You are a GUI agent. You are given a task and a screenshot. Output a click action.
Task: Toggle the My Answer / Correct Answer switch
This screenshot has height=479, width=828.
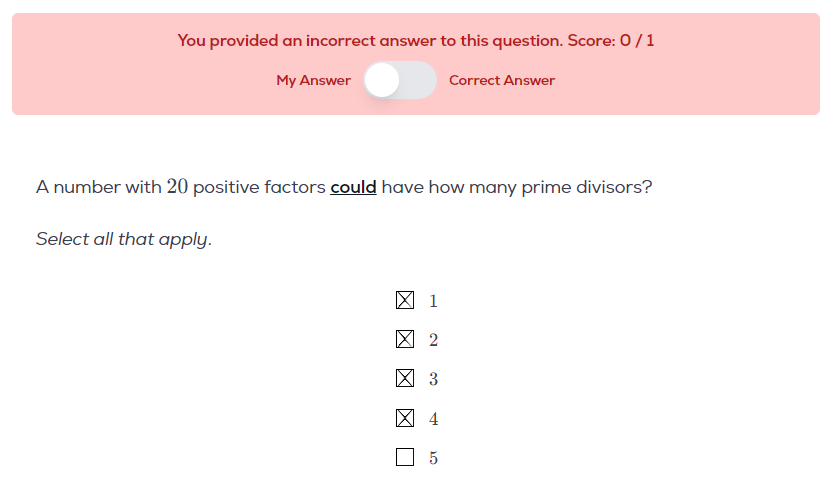point(400,80)
